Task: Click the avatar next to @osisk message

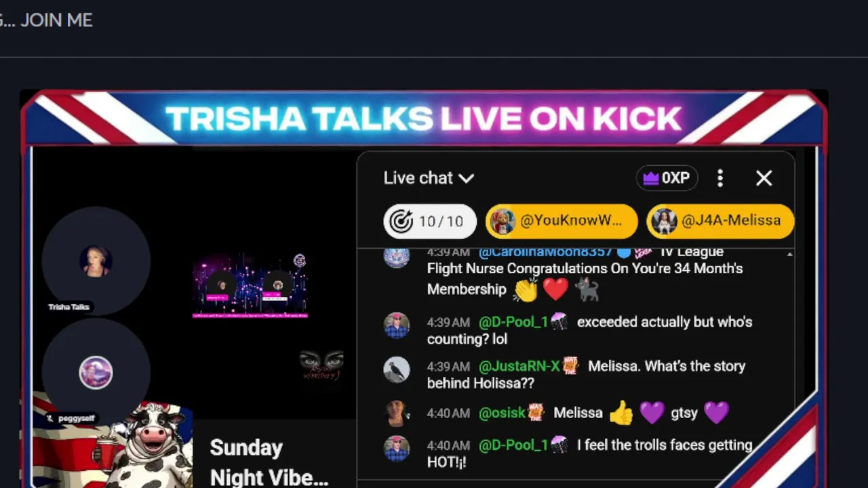Action: tap(397, 414)
